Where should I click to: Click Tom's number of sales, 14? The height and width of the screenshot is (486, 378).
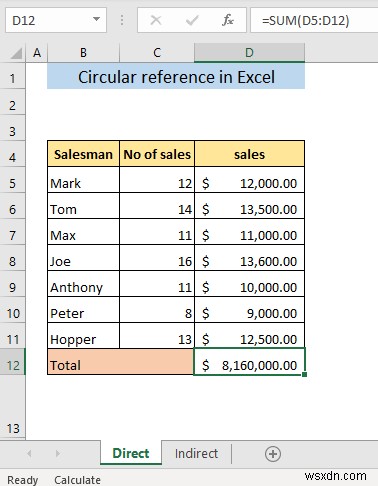click(x=157, y=206)
